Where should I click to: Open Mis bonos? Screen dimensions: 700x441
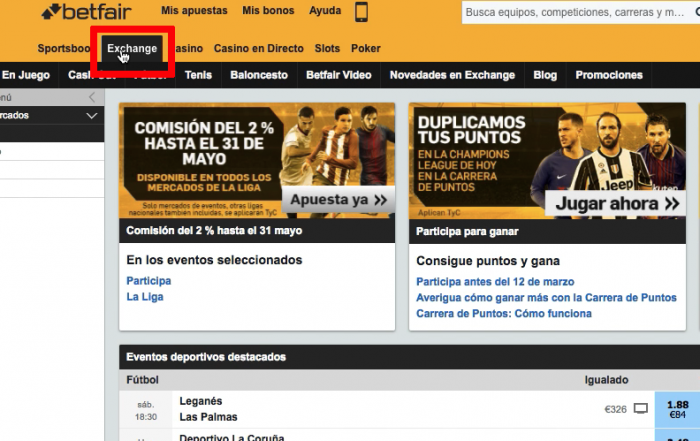click(268, 10)
